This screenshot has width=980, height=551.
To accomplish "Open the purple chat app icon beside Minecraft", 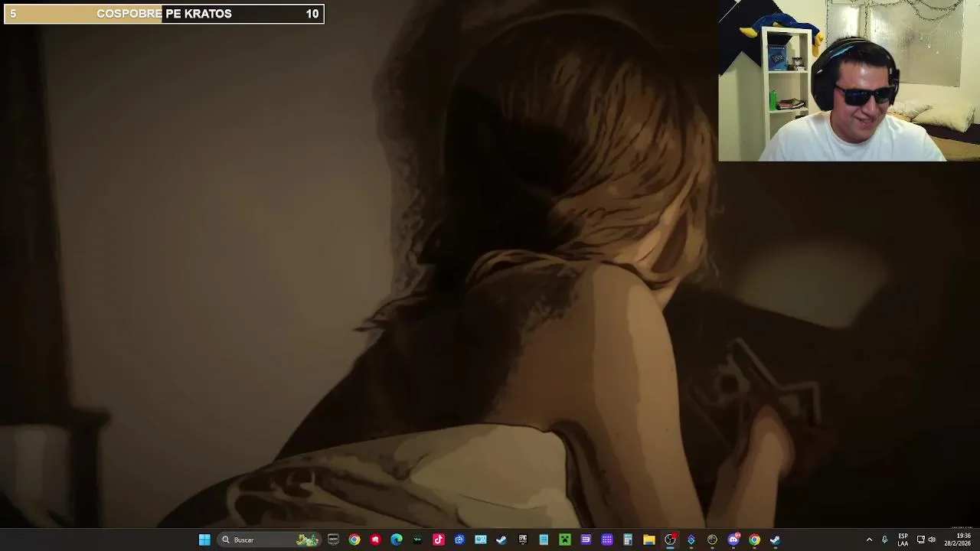I will coord(586,540).
